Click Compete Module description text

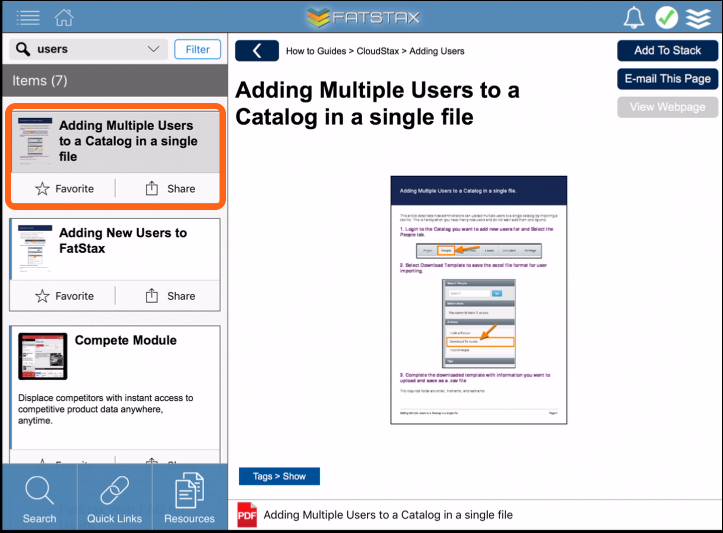pos(106,409)
